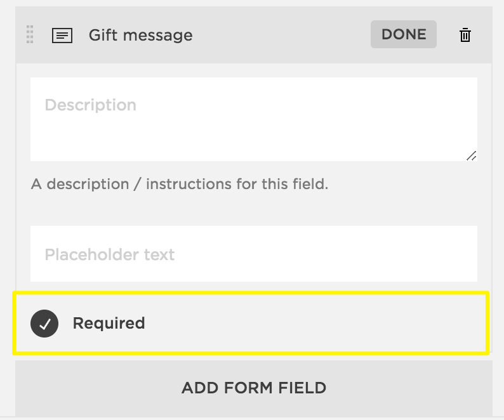Delete the Gift message field with trash icon
Image resolution: width=504 pixels, height=420 pixels.
tap(465, 35)
